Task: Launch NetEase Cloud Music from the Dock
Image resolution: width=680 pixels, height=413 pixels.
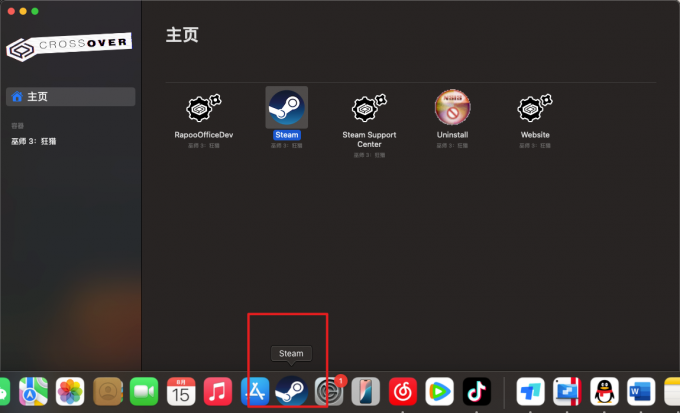Action: [x=403, y=392]
